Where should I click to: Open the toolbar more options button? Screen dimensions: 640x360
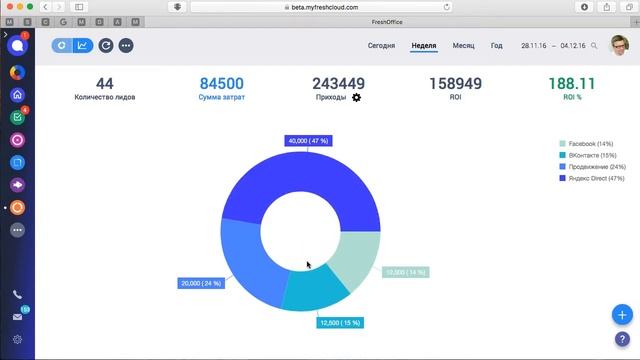coord(126,45)
